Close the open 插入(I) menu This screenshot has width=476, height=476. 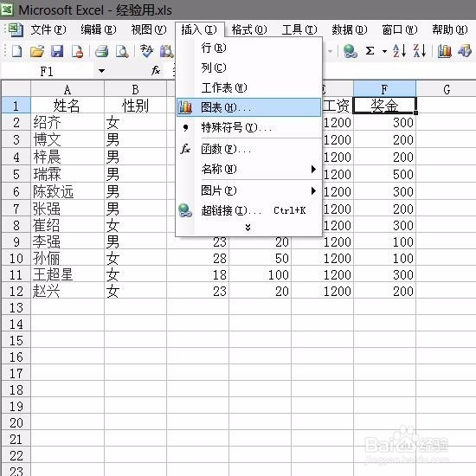pyautogui.click(x=199, y=29)
